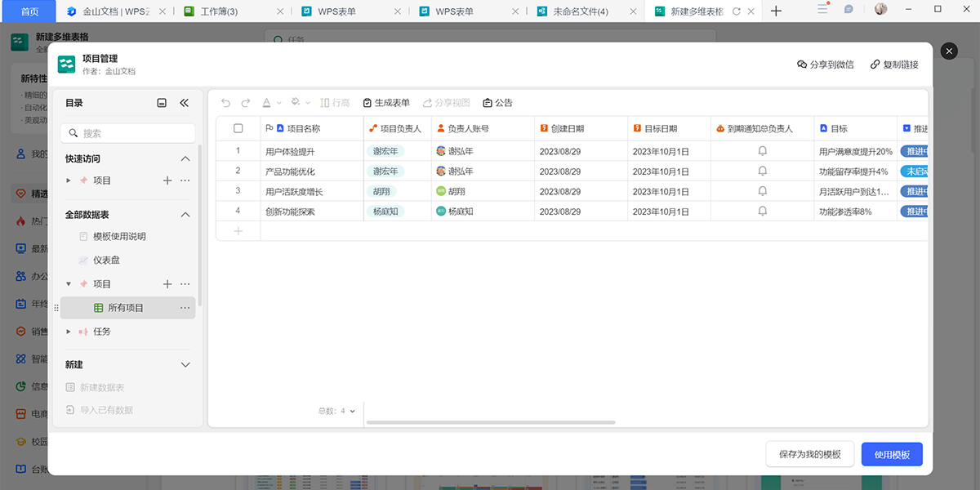Click the redo arrow in the toolbar
The image size is (980, 490).
(246, 103)
